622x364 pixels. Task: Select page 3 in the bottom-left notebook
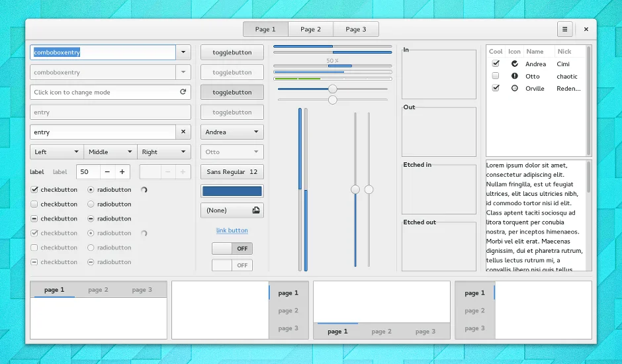142,290
